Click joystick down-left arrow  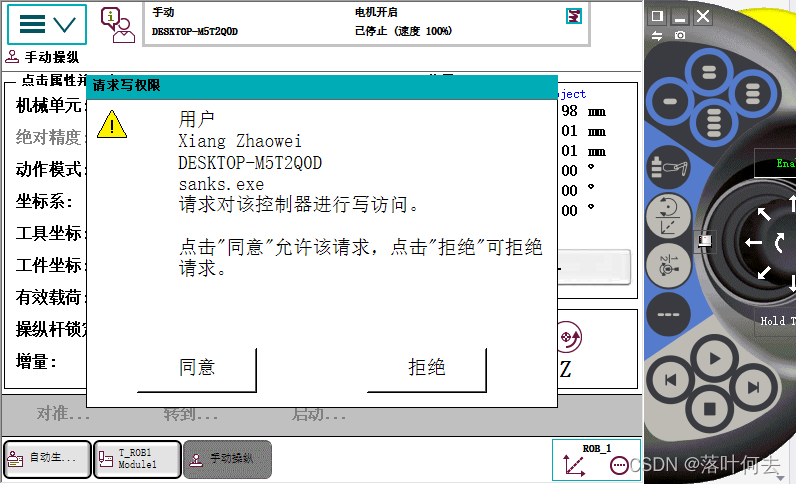[764, 272]
